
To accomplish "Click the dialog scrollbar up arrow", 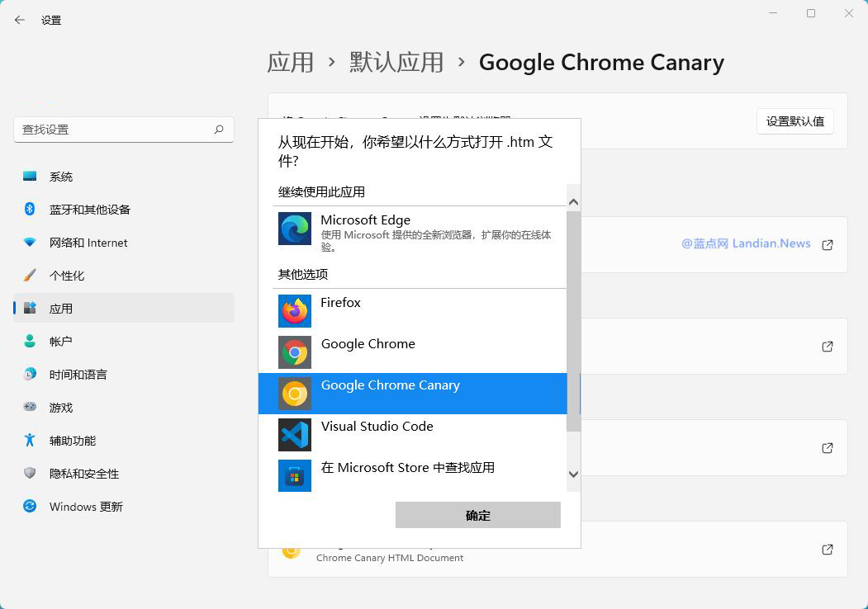I will click(x=573, y=202).
